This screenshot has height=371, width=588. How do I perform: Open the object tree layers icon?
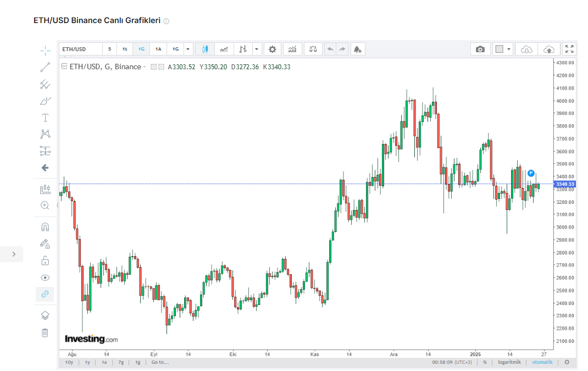pos(45,316)
